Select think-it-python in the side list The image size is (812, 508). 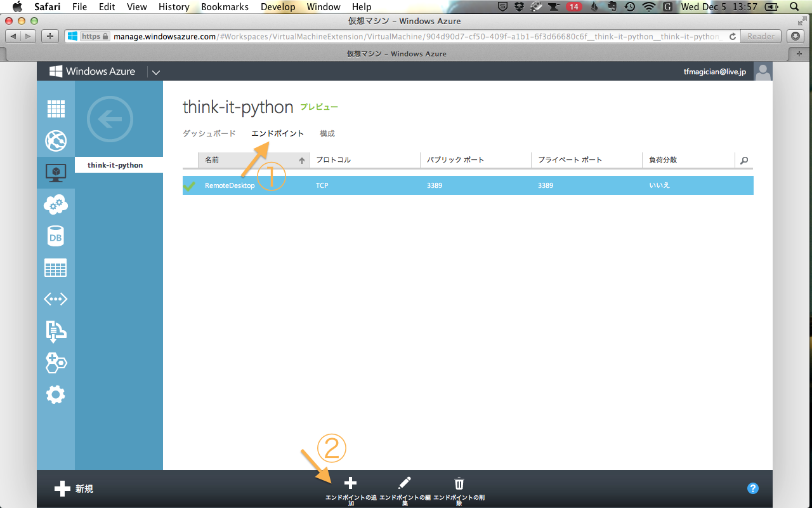(119, 165)
